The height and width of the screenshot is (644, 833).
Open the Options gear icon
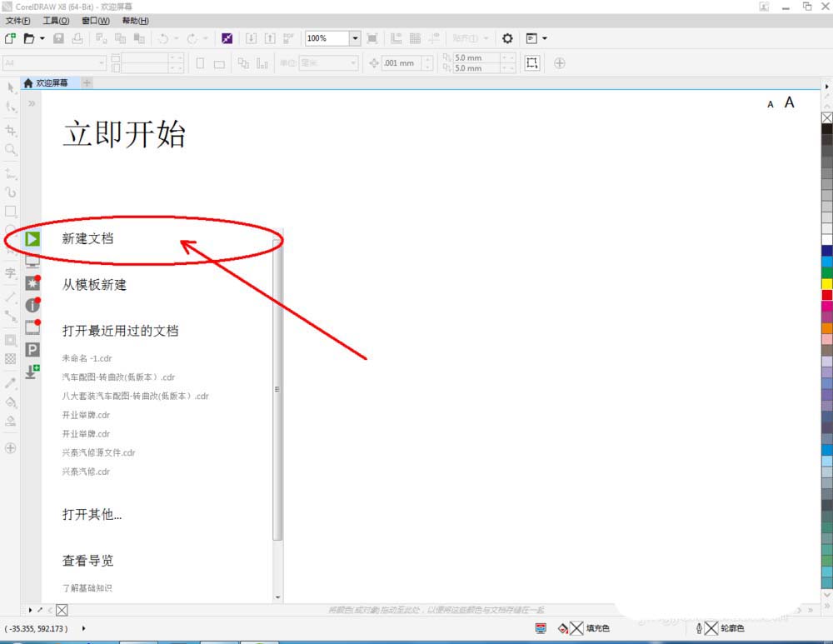point(507,38)
